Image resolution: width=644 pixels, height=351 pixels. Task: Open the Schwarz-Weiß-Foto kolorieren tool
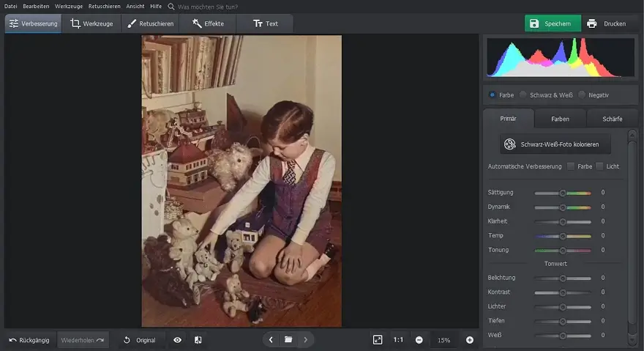555,144
